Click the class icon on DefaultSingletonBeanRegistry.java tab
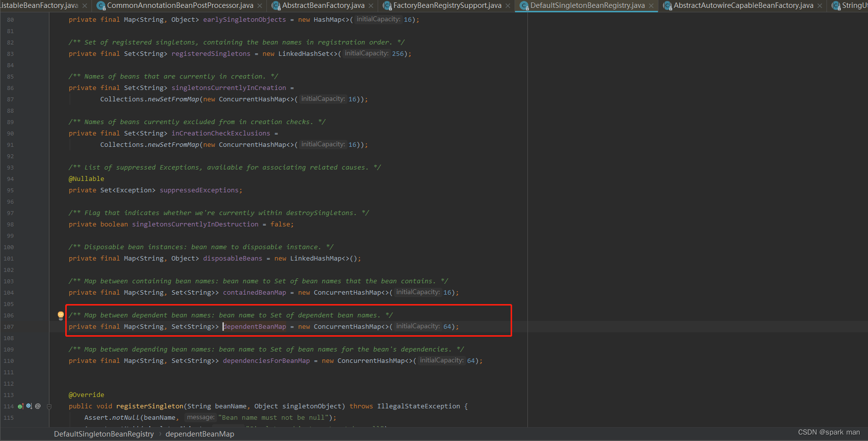 point(524,5)
